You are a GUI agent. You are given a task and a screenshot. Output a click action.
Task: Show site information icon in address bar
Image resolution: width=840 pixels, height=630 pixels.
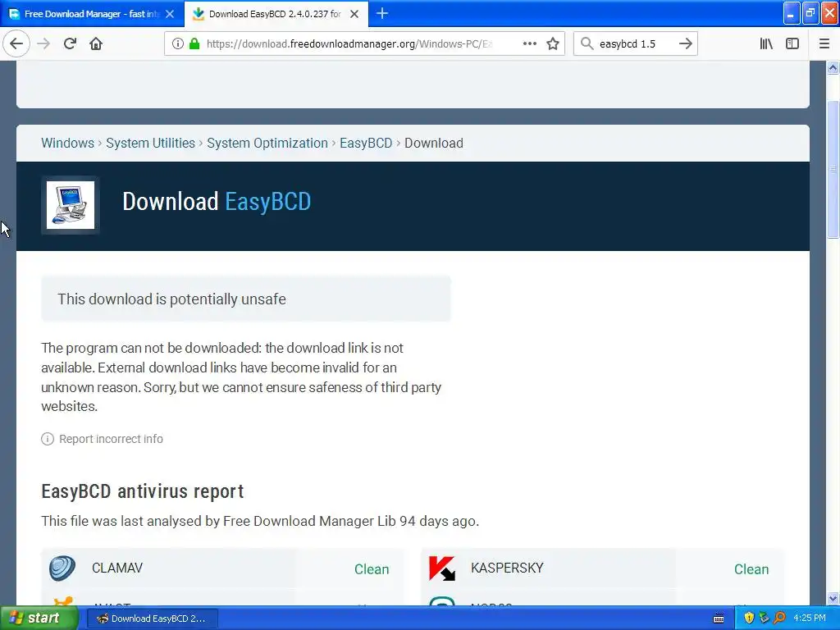177,43
